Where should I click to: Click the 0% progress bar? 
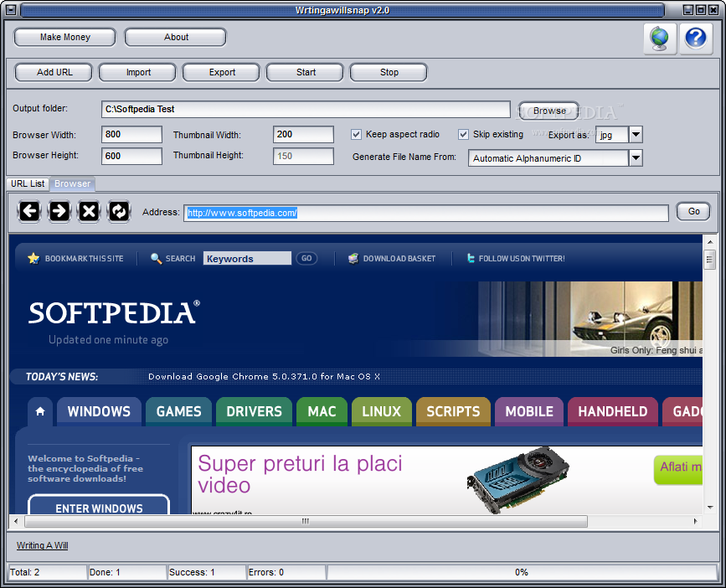(x=522, y=572)
